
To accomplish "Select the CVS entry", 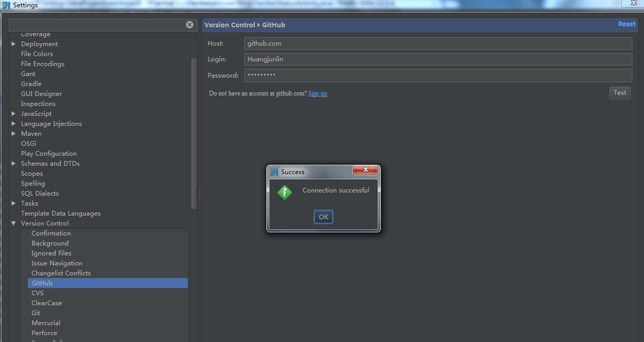I will (37, 293).
